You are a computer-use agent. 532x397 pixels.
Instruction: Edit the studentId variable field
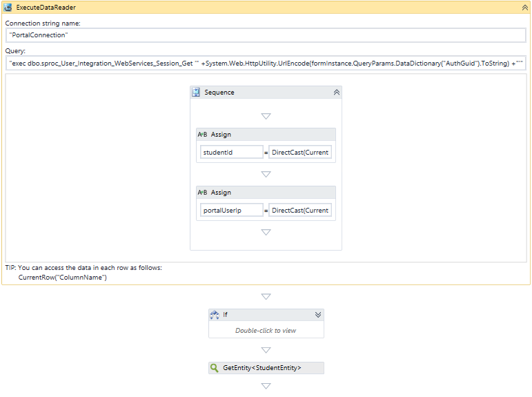pyautogui.click(x=231, y=152)
